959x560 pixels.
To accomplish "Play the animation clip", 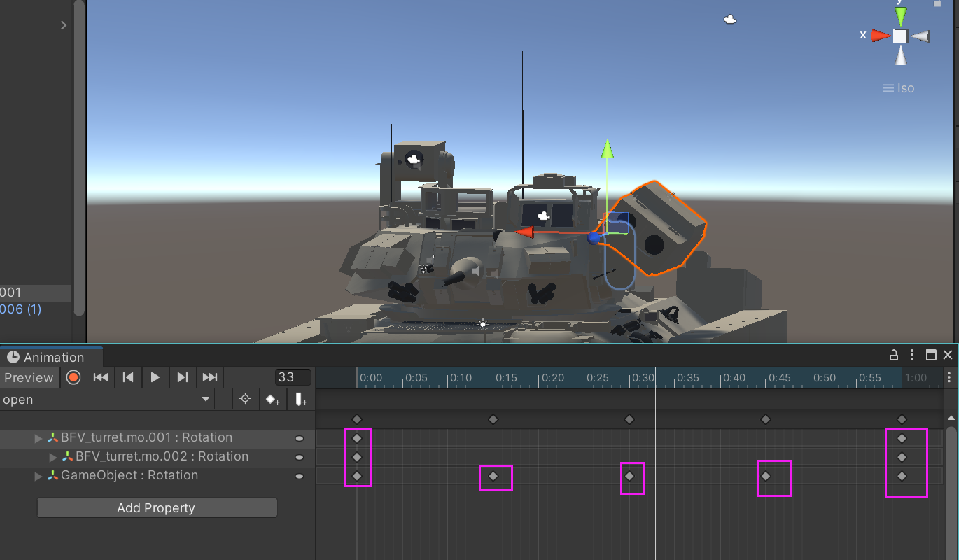I will tap(155, 377).
